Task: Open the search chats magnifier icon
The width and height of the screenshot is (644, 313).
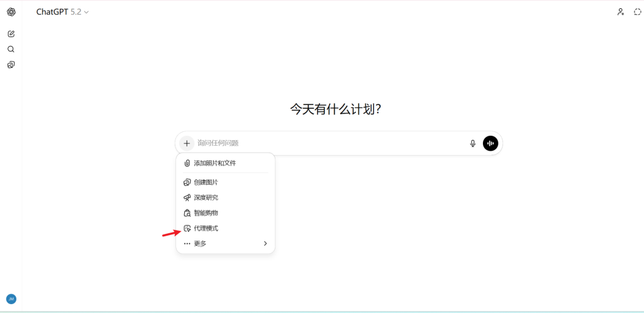Action: point(11,49)
